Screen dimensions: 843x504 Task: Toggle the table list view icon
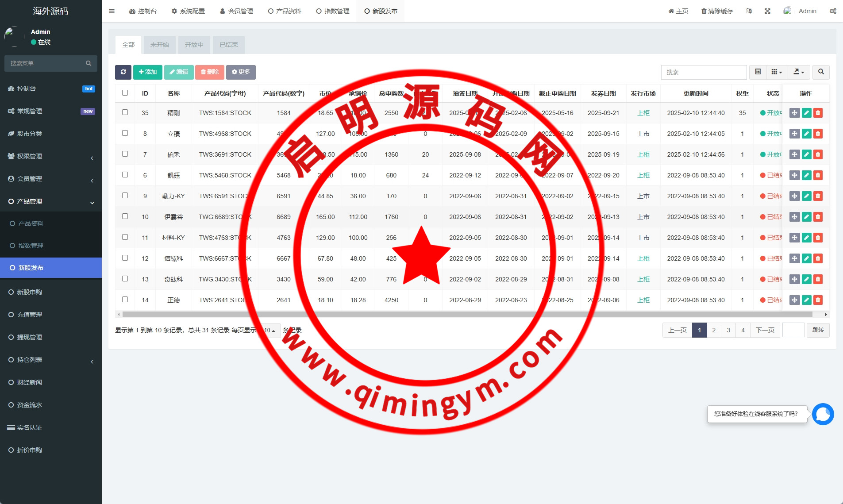click(x=758, y=72)
